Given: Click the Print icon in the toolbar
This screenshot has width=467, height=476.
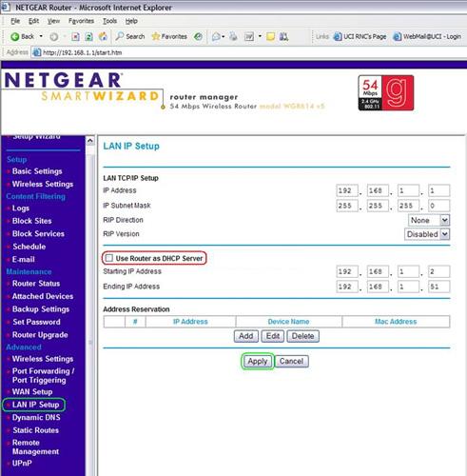Looking at the screenshot, I should pos(233,37).
